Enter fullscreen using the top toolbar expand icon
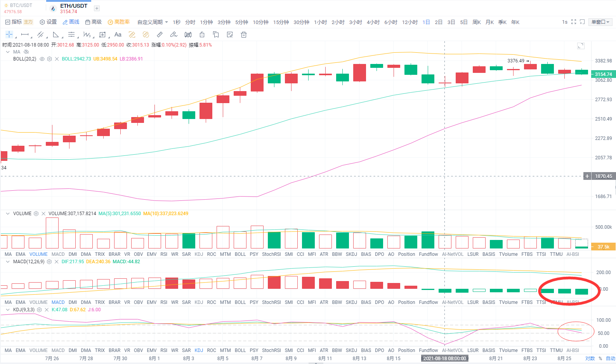 pos(574,22)
